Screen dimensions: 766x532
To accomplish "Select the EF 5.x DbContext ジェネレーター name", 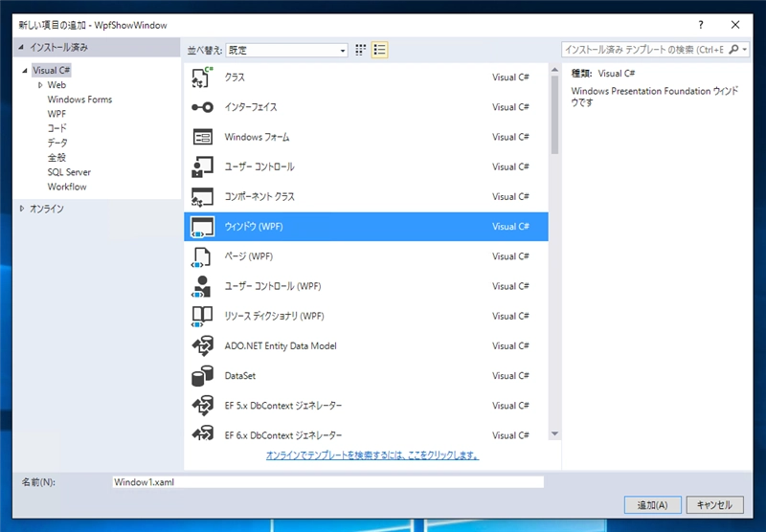I will pos(283,406).
